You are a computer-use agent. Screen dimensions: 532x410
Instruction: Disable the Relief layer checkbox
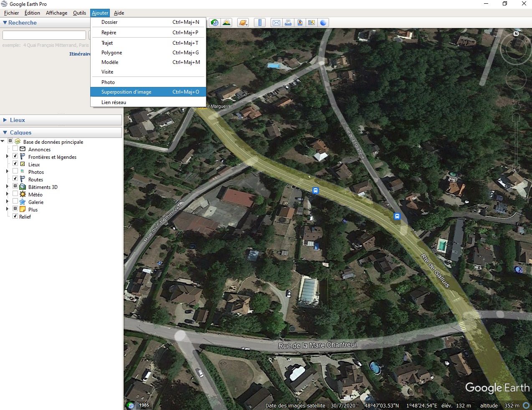[x=15, y=216]
